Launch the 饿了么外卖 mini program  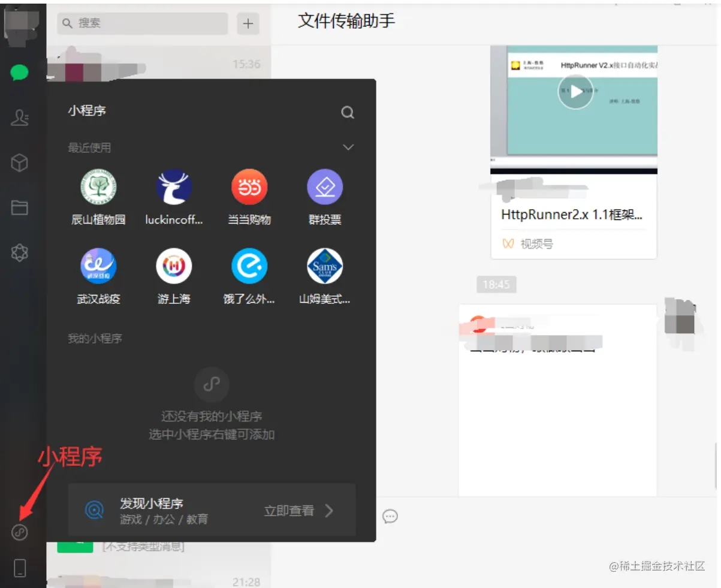pyautogui.click(x=249, y=276)
